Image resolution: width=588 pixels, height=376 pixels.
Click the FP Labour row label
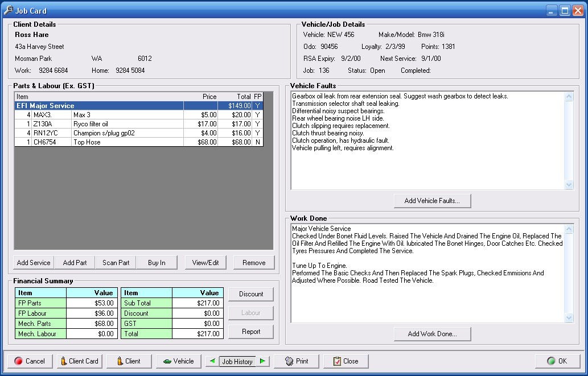(40, 313)
